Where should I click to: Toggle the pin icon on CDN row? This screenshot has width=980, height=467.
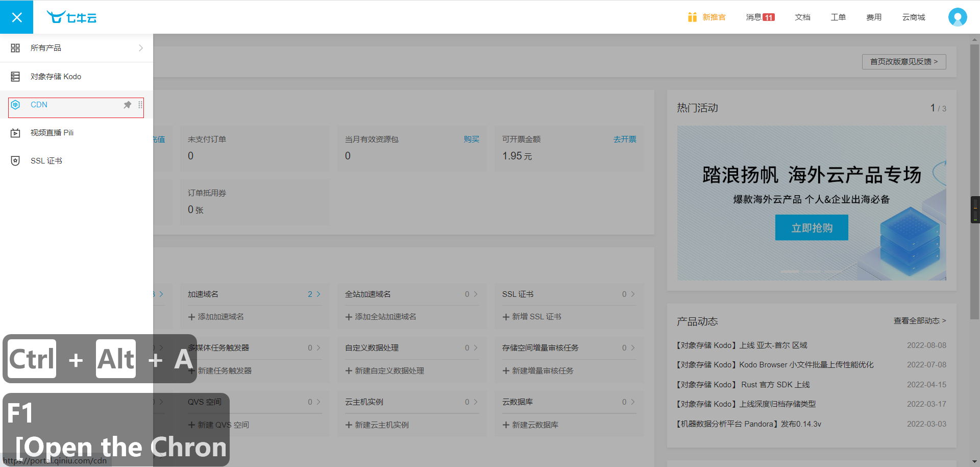(128, 105)
